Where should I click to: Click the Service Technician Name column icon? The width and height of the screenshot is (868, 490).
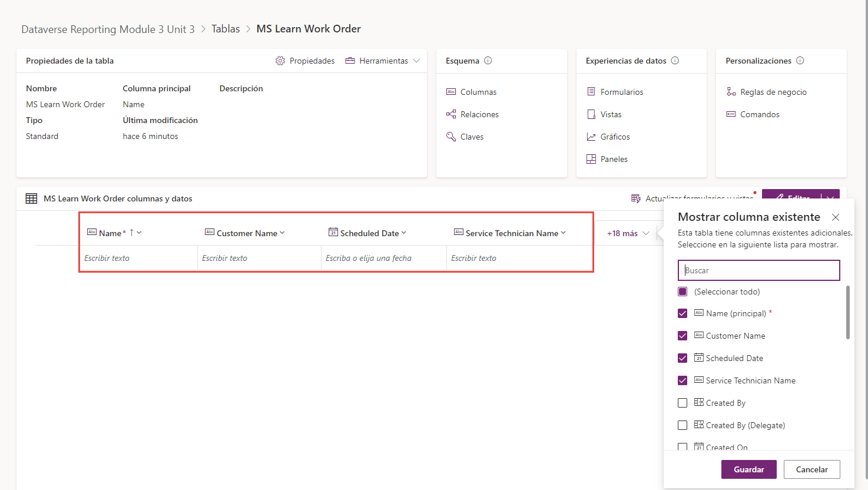point(459,232)
